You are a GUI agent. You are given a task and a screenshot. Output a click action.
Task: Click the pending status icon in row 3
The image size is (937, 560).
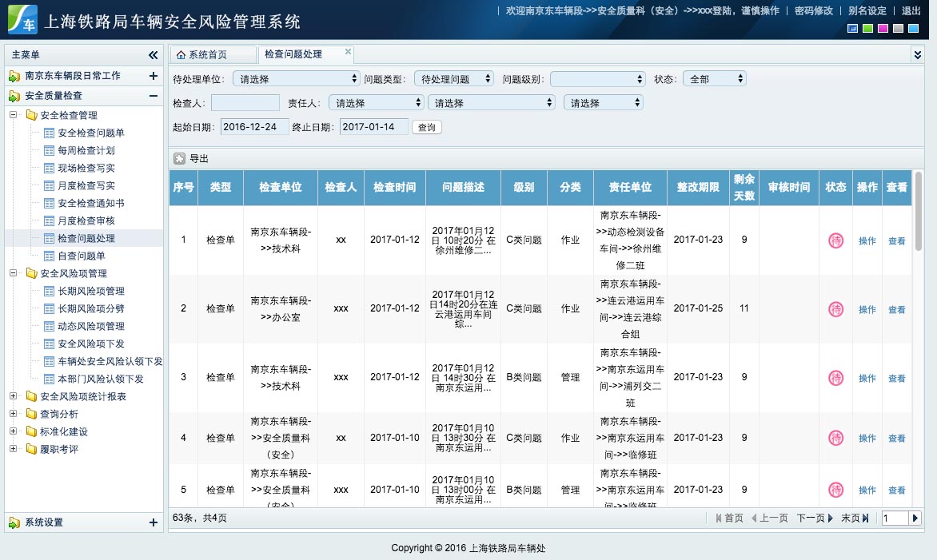(x=835, y=378)
